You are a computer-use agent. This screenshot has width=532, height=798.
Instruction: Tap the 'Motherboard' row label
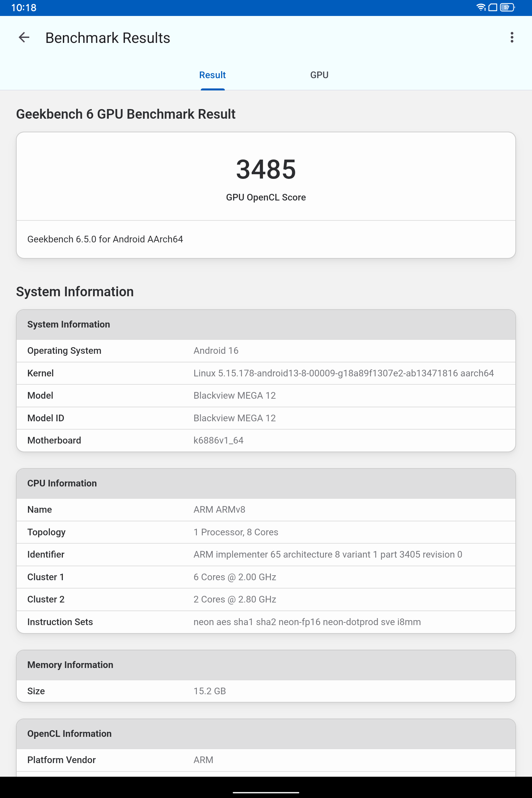(54, 441)
